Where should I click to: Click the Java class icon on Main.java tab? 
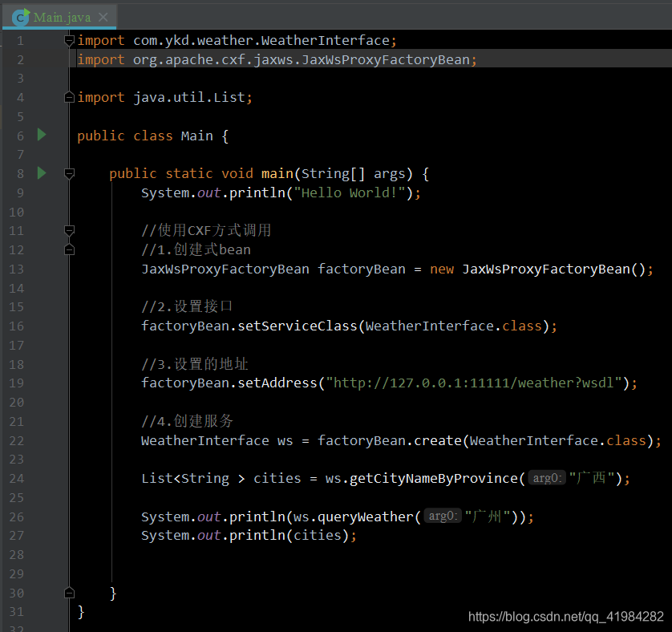click(x=21, y=18)
